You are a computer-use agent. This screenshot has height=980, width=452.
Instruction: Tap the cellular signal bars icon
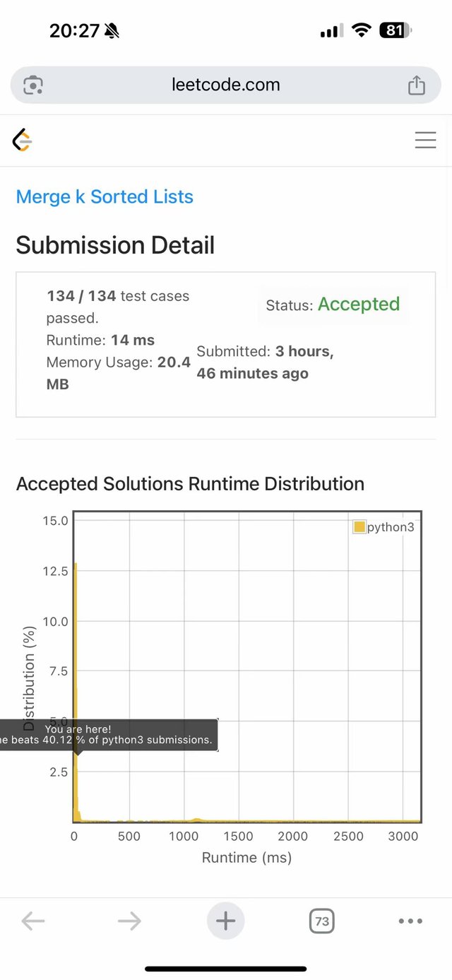(x=332, y=30)
